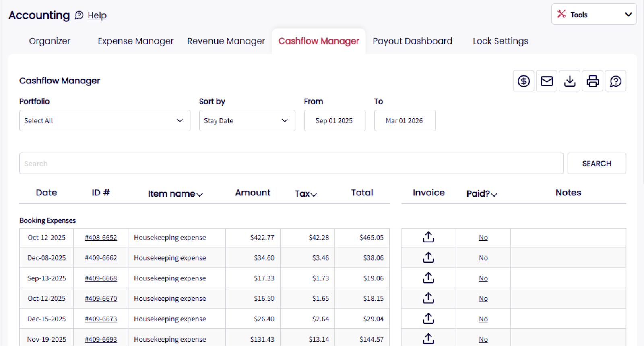Viewport: 644px width, 346px height.
Task: Click paid status No for #409-6670
Action: pos(483,298)
